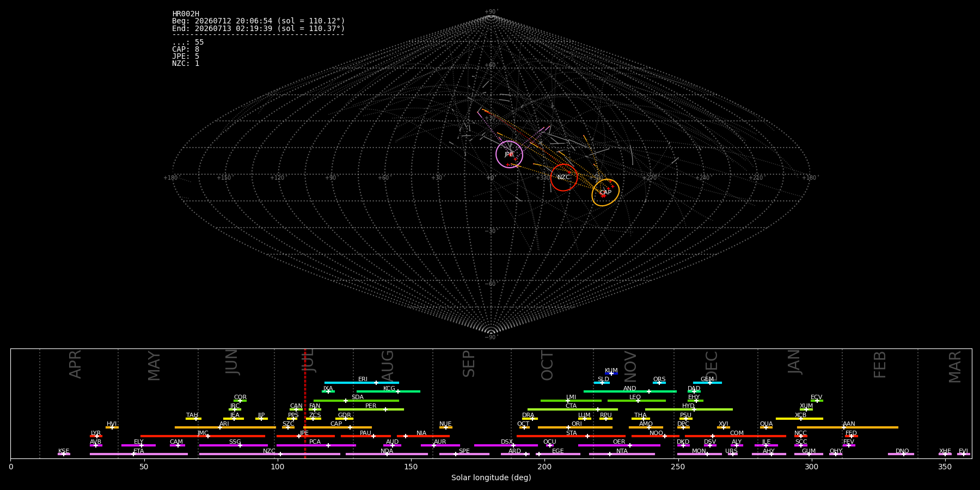Screen dimensions: 980x490
Task: Click the light-green CTA shower bar
Action: coord(573,409)
